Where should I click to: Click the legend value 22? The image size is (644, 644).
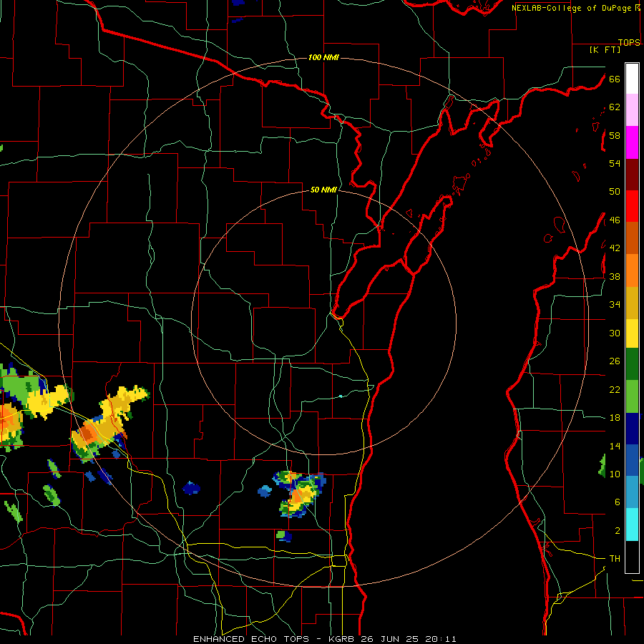[615, 389]
